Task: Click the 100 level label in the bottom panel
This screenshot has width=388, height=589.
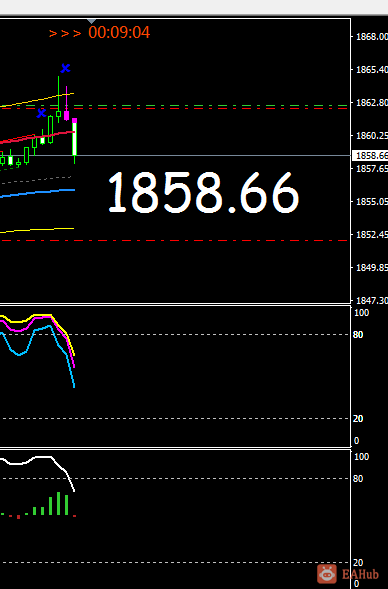Action: coord(362,457)
